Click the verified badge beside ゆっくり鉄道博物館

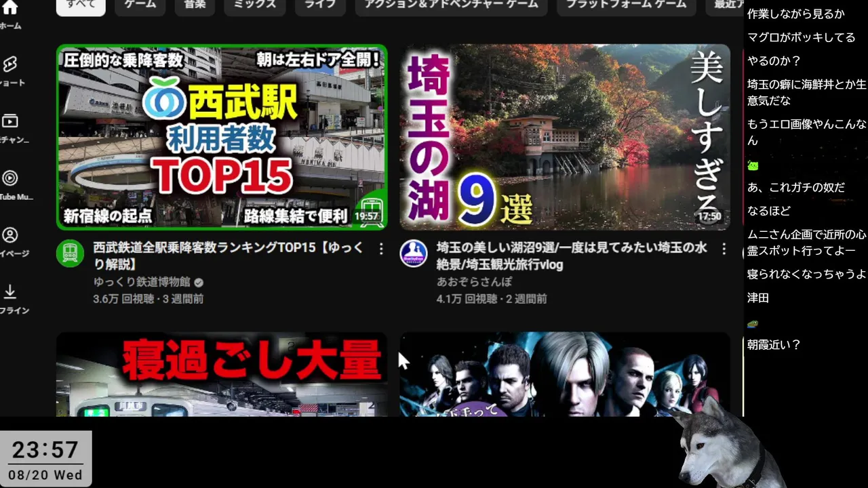pyautogui.click(x=199, y=283)
